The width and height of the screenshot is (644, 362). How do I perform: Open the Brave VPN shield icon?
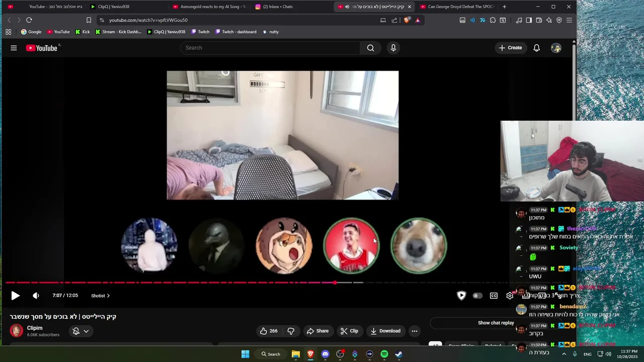tap(559, 20)
